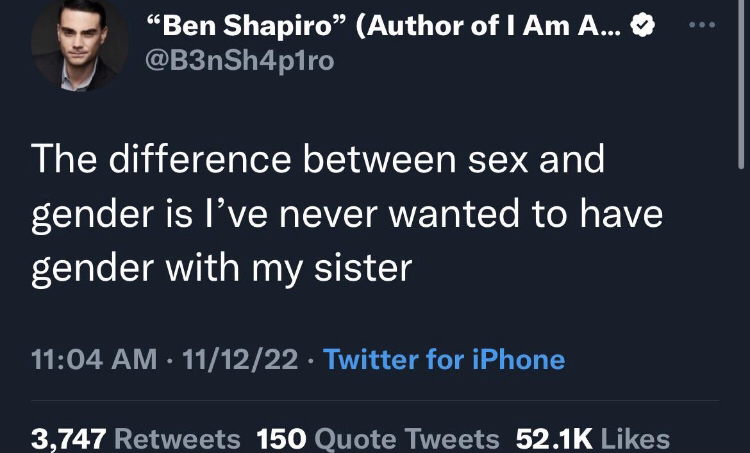This screenshot has width=750, height=453.
Task: Click the tweet line ending "with my sister"
Action: coord(221,268)
